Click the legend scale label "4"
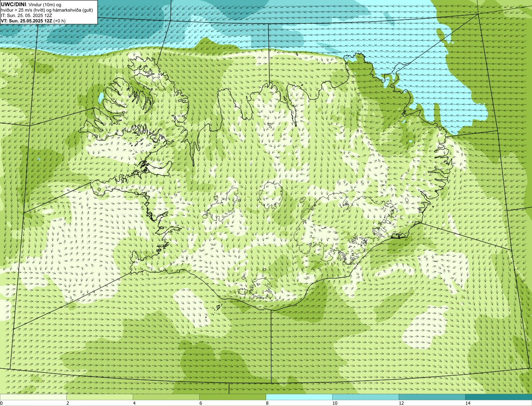Screen dimensions: 532x406 [x=134, y=403]
